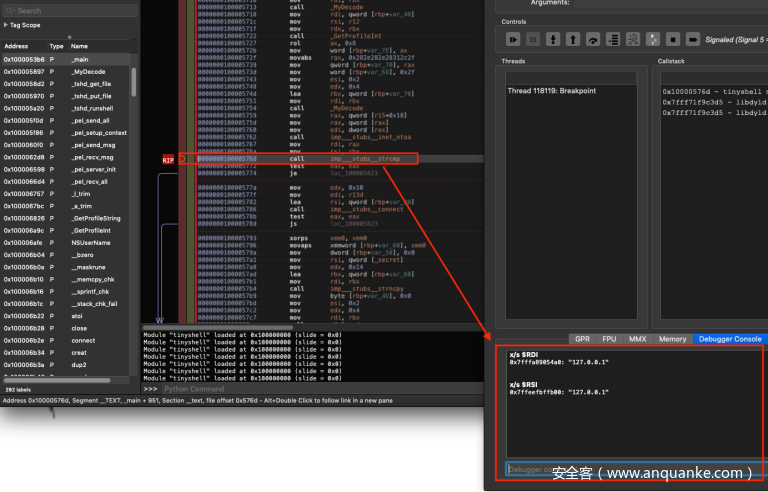The width and height of the screenshot is (768, 492).
Task: Open the Memory tab
Action: [672, 339]
